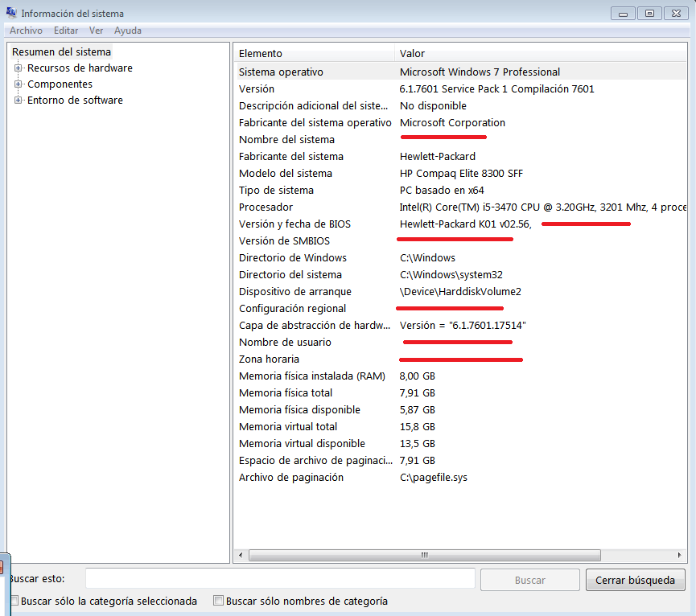Select the Modelo del sistema row
Viewport: 696px width, 616px height.
461,173
